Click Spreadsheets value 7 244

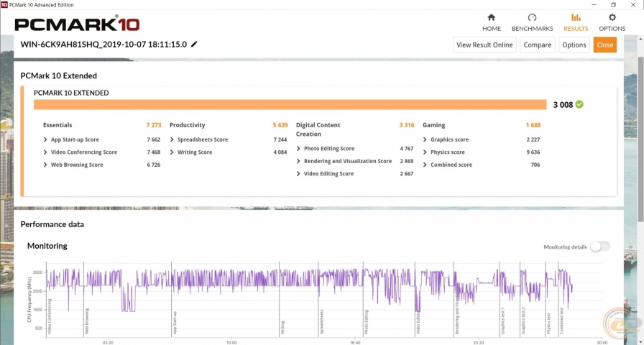pos(280,139)
